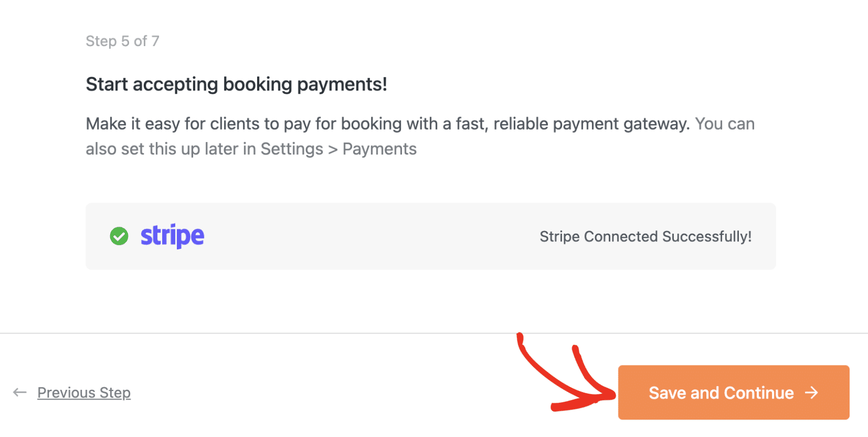Click the Stripe Connected Successfully message

click(x=646, y=236)
